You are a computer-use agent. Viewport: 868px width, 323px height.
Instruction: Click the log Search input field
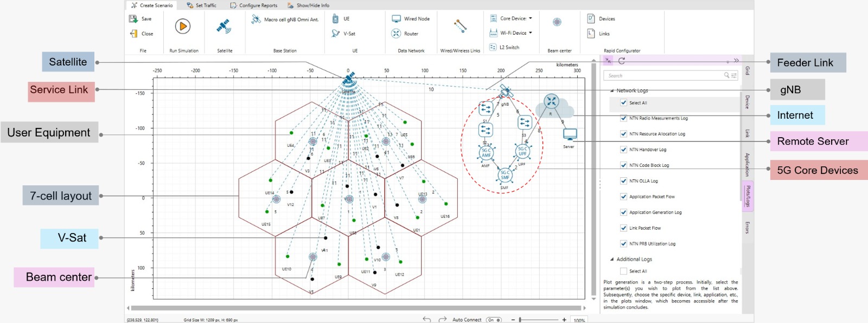665,76
